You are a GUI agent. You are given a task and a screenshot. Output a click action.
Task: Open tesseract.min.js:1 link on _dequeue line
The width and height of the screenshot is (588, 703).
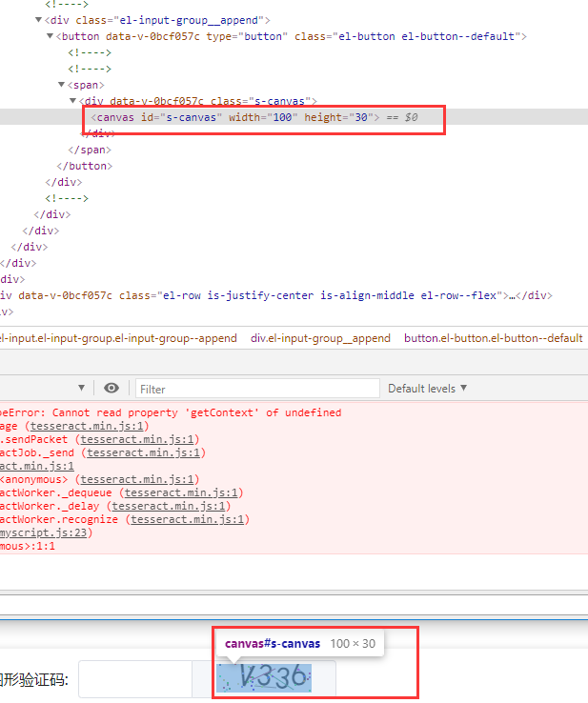pos(181,492)
